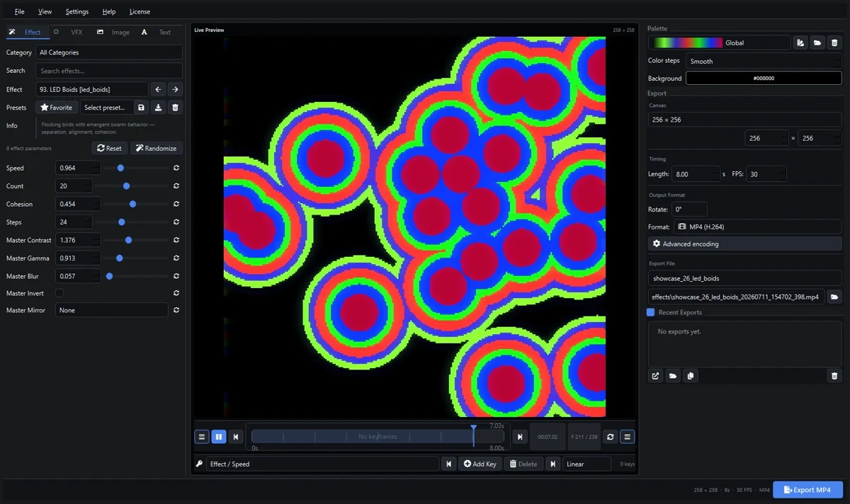
Task: Open the palette editor icon beside Global
Action: [800, 42]
